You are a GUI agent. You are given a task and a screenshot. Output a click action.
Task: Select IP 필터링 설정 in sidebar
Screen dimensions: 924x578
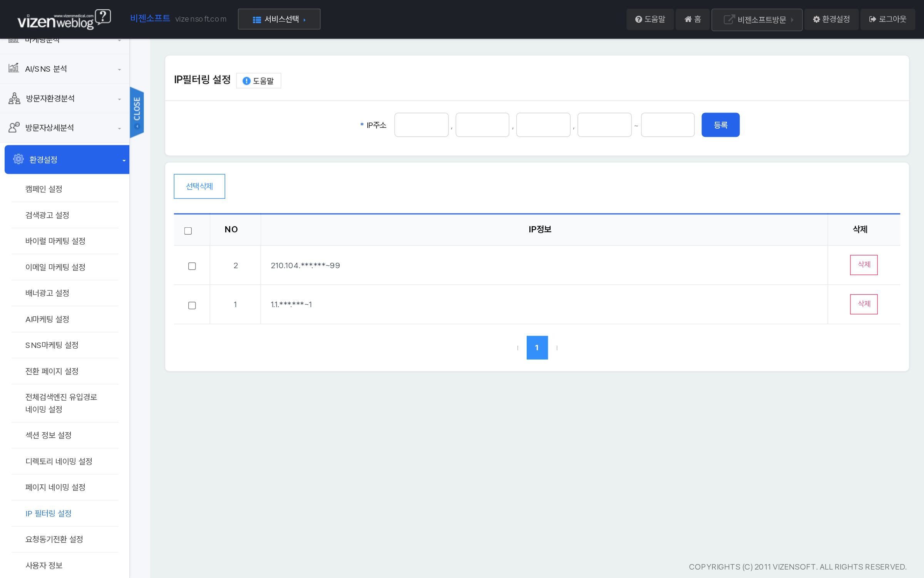pyautogui.click(x=49, y=513)
